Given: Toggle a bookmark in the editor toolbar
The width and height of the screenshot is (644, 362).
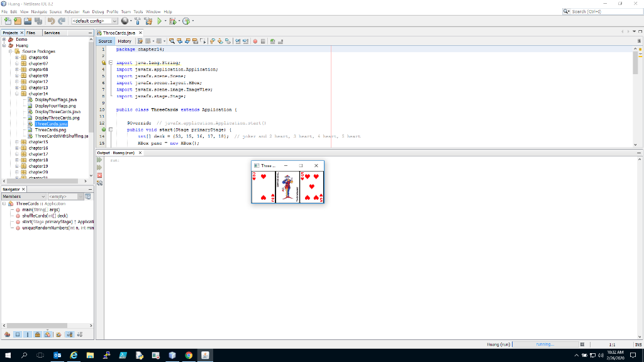Looking at the screenshot, I should (x=226, y=41).
